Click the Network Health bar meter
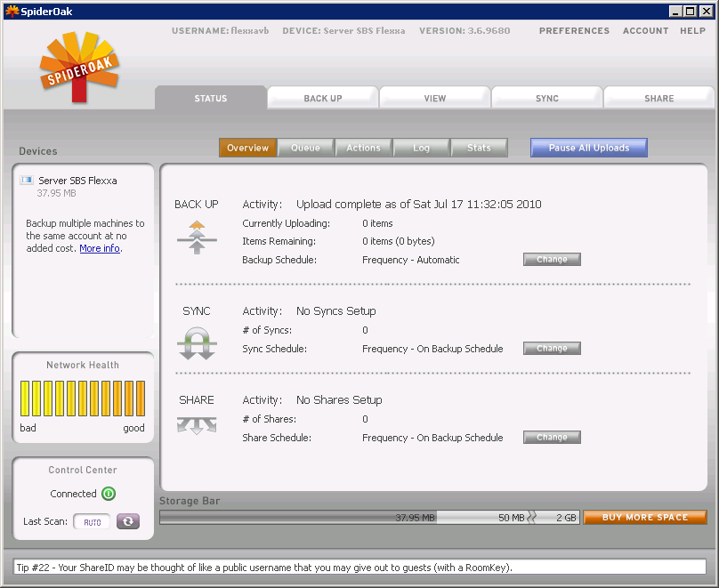 tap(83, 399)
